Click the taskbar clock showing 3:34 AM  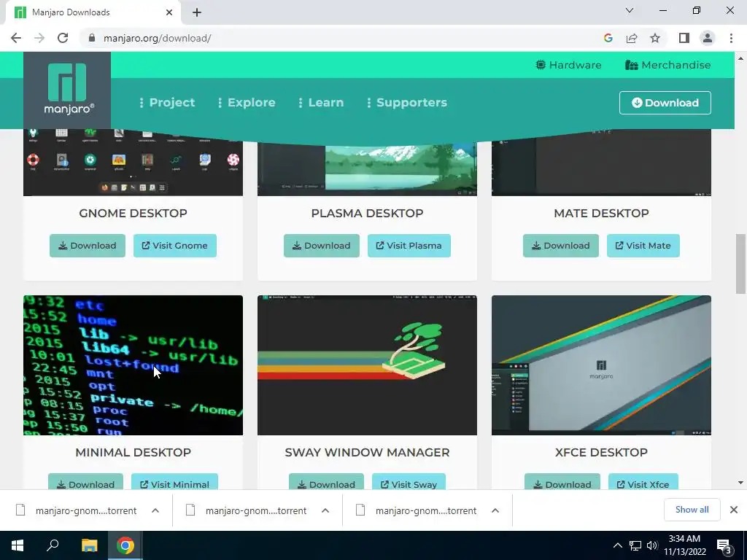click(x=684, y=545)
